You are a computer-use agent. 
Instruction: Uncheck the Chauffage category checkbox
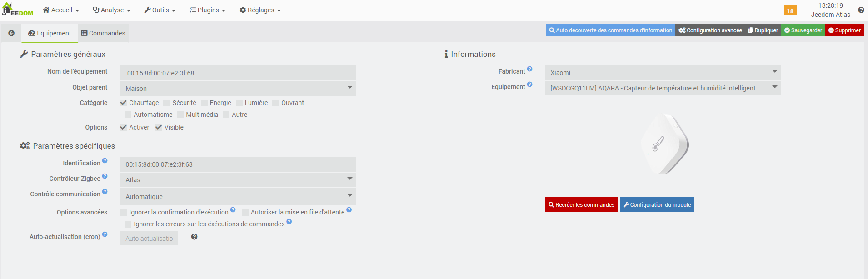click(123, 103)
